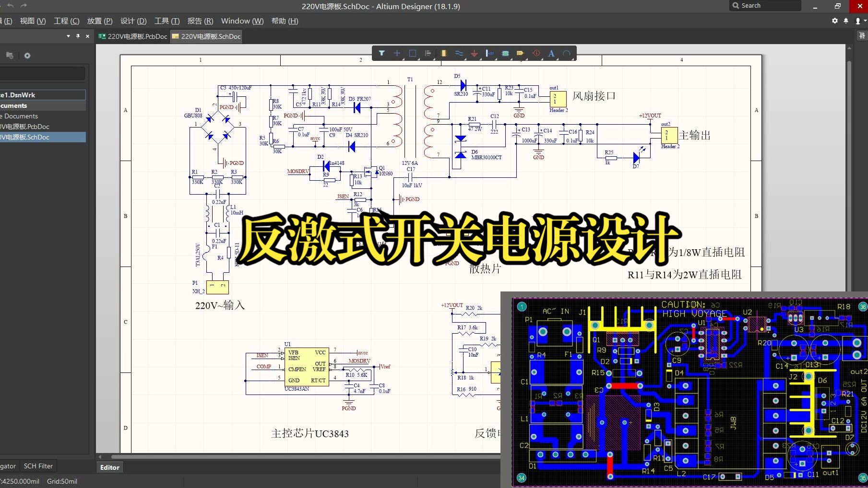Switch to the SCH Filter panel
The image size is (868, 488).
pos(38,465)
